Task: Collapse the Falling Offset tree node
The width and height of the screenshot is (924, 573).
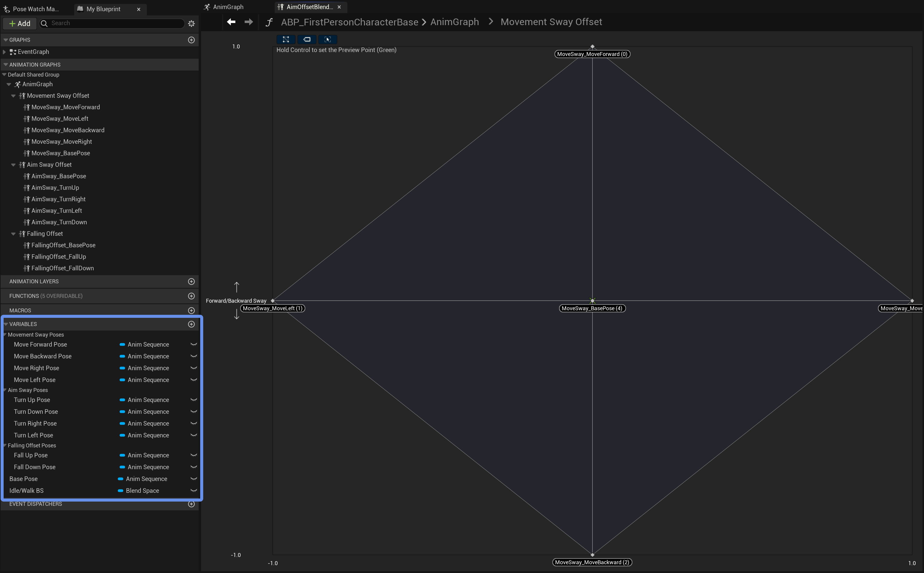Action: (x=14, y=234)
